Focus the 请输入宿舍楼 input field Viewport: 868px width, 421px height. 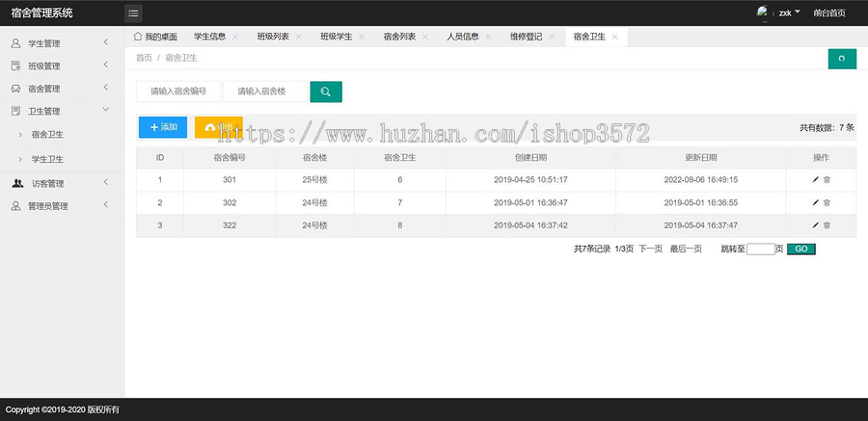265,92
